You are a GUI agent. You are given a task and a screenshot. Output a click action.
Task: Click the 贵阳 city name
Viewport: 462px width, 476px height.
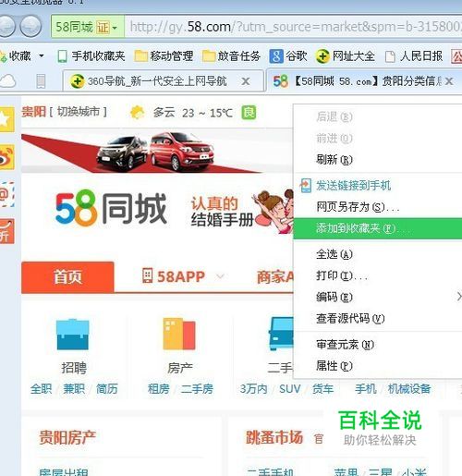pyautogui.click(x=34, y=112)
